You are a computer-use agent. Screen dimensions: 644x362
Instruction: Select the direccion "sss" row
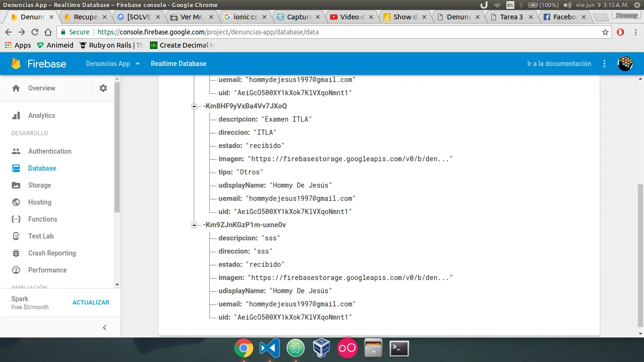(x=246, y=251)
